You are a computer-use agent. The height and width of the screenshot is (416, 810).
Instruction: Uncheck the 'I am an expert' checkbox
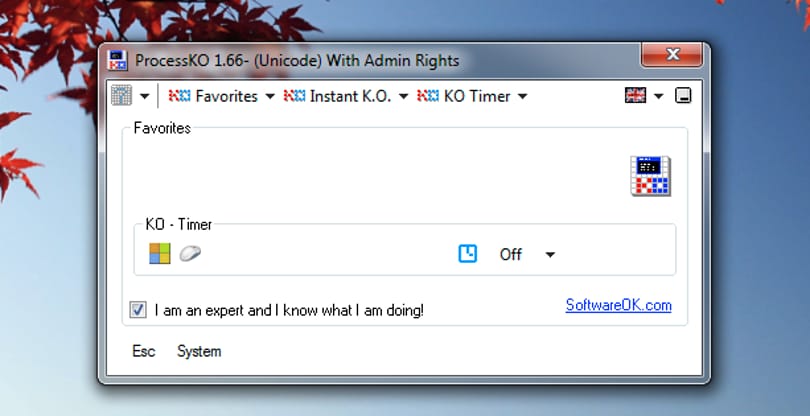pos(137,310)
